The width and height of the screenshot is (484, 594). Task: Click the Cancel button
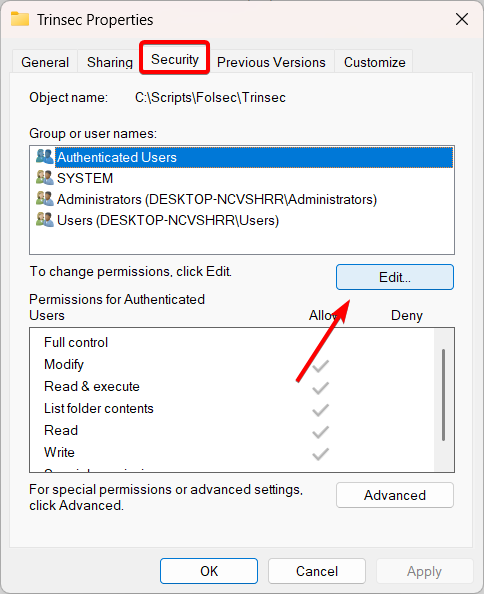click(317, 571)
